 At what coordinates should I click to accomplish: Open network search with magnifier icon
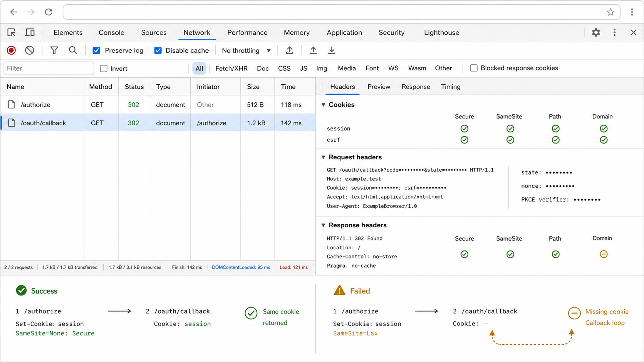(73, 50)
